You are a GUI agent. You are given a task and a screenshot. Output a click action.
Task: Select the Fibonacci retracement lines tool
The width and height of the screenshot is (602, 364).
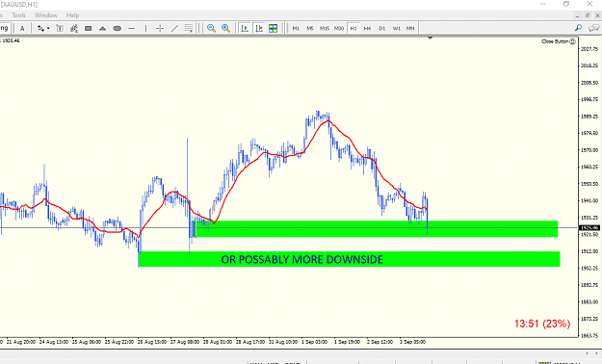pyautogui.click(x=189, y=29)
